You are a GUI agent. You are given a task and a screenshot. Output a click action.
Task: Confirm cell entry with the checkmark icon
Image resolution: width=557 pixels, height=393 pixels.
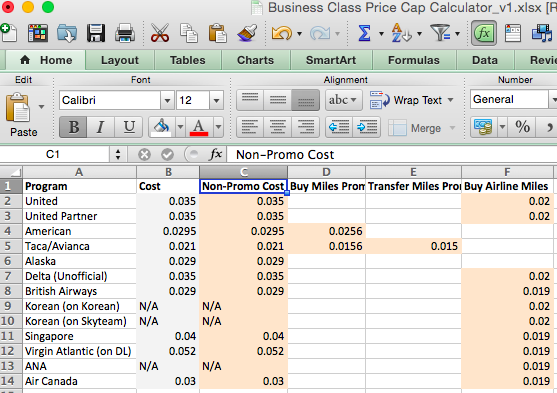pyautogui.click(x=167, y=155)
